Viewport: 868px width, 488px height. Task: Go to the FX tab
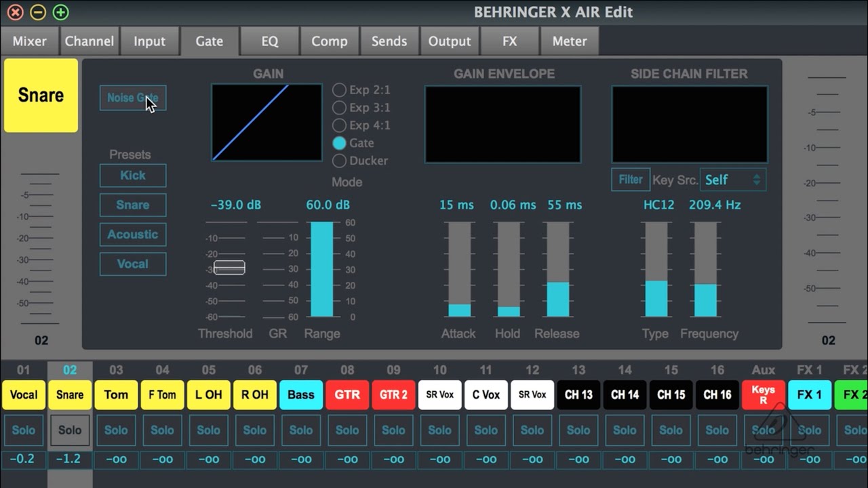(510, 41)
